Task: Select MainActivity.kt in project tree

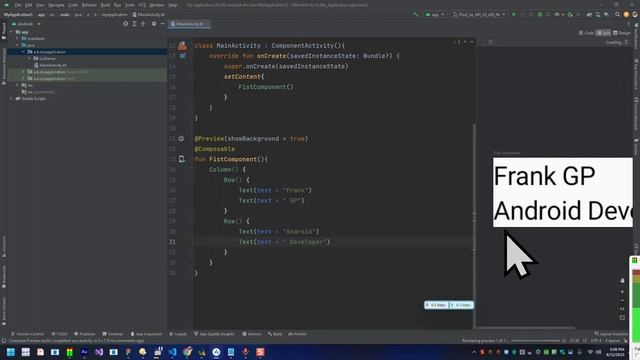Action: [x=50, y=65]
